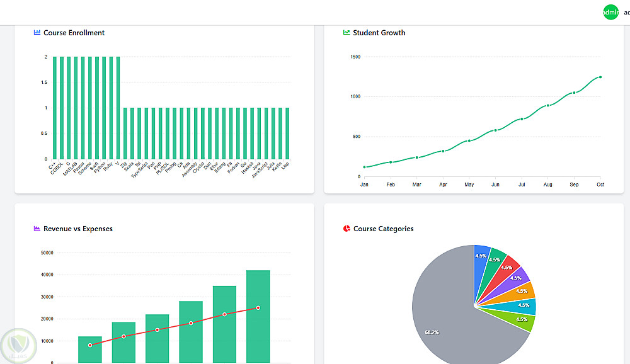Click the Sep data point on Student Growth
This screenshot has width=630, height=364.
pos(574,93)
